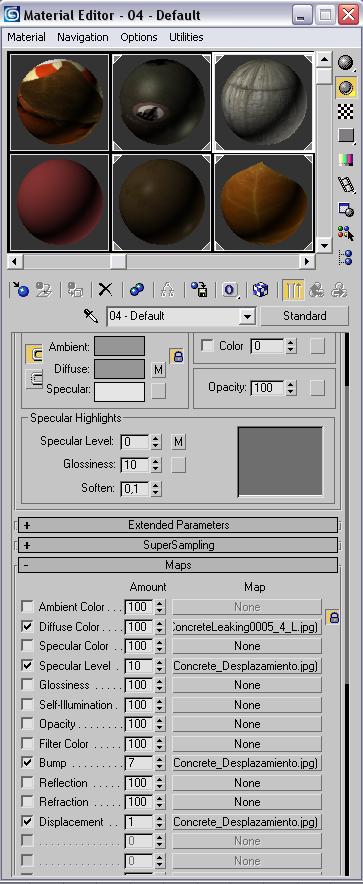Click the Displacement amount input field
The height and width of the screenshot is (884, 363).
pos(139,822)
